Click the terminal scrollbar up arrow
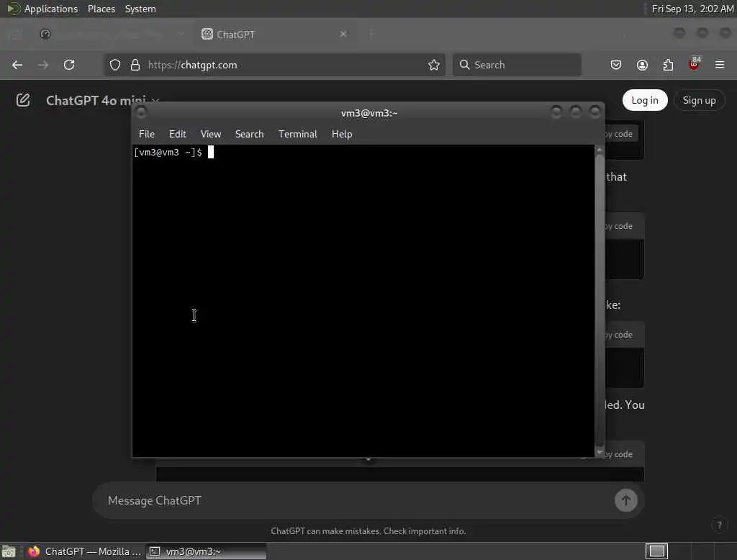Image resolution: width=737 pixels, height=560 pixels. tap(600, 149)
